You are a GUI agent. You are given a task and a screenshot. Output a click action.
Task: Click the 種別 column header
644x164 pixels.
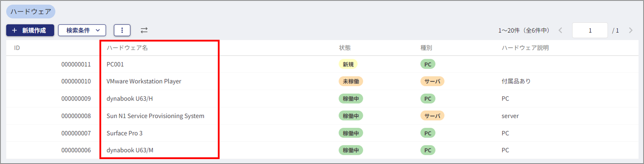coord(426,48)
